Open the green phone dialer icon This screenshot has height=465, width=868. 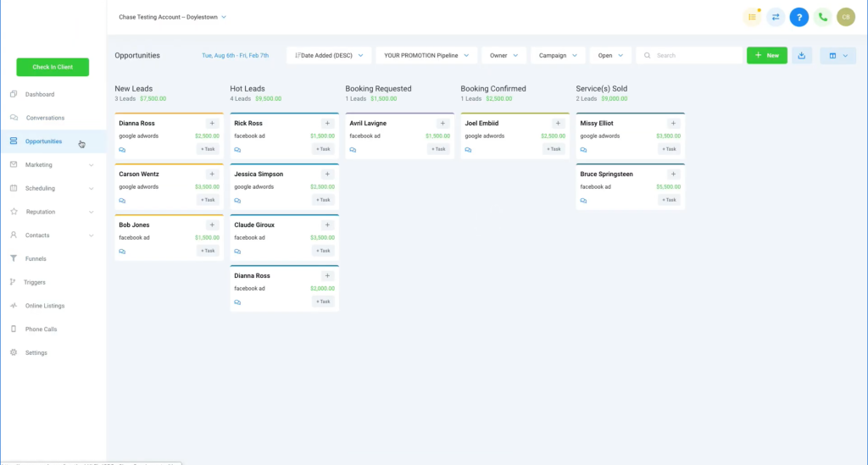click(822, 17)
